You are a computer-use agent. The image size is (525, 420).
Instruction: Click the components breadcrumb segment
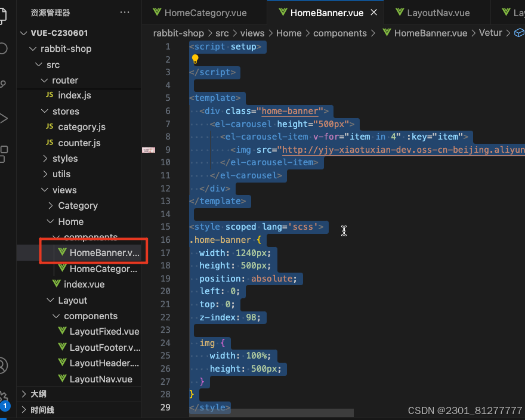coord(340,33)
